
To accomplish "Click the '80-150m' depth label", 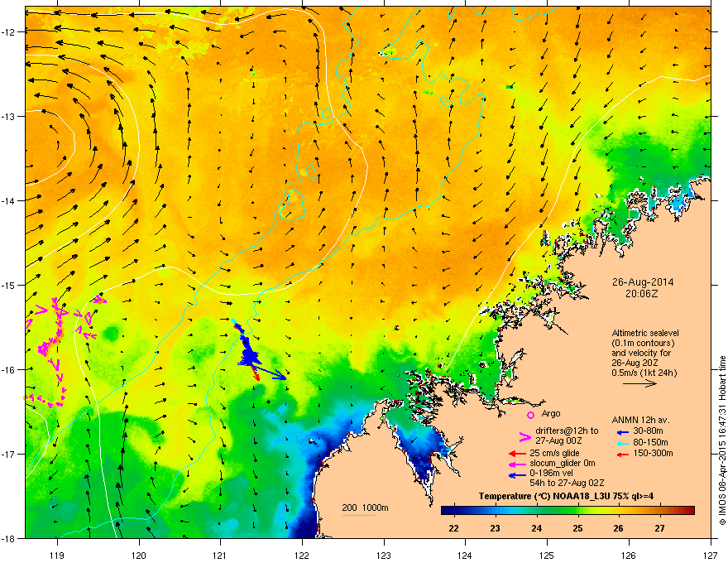I will [x=650, y=442].
